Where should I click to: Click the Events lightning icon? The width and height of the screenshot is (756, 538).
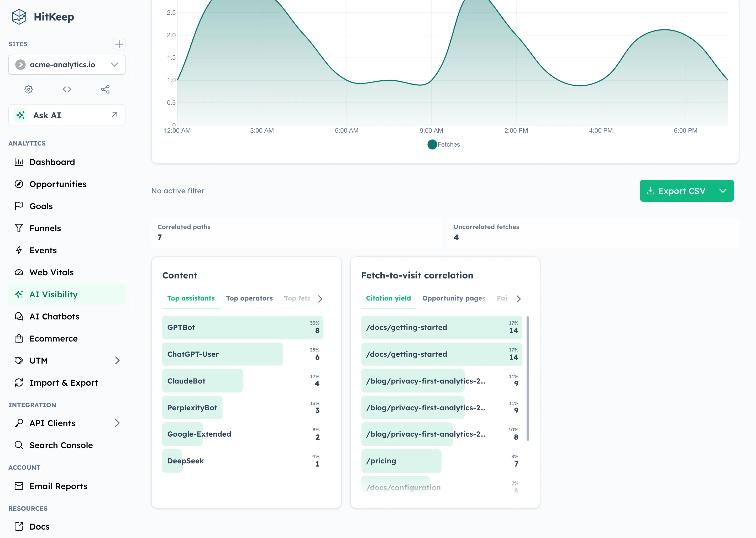(x=19, y=250)
